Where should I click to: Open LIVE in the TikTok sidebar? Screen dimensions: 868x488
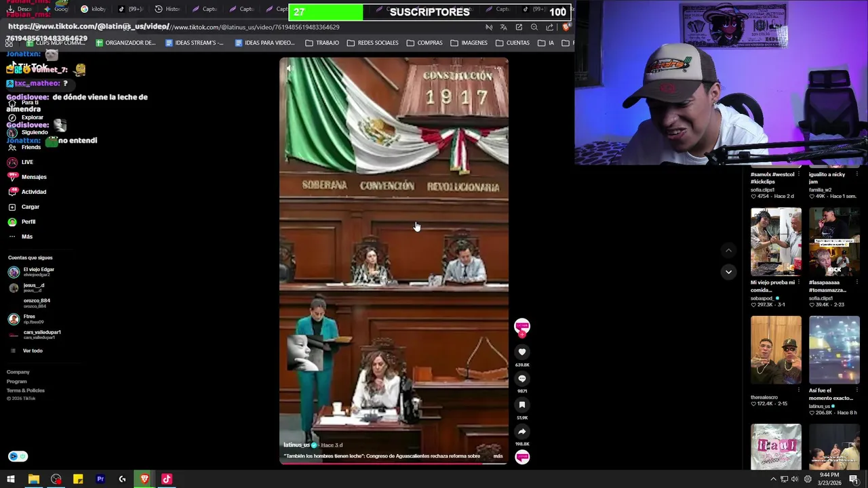pos(20,162)
